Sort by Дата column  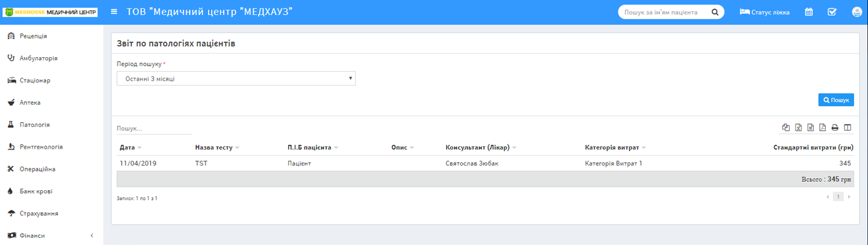(131, 147)
